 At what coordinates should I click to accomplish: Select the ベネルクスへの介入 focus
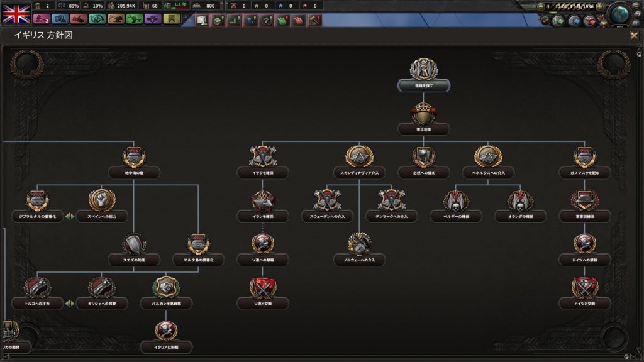click(x=488, y=162)
